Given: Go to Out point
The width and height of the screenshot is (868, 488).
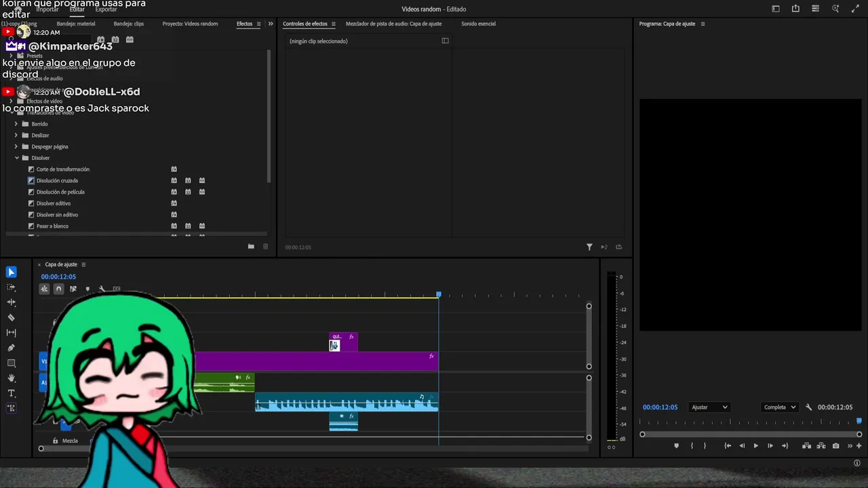Looking at the screenshot, I should (785, 446).
